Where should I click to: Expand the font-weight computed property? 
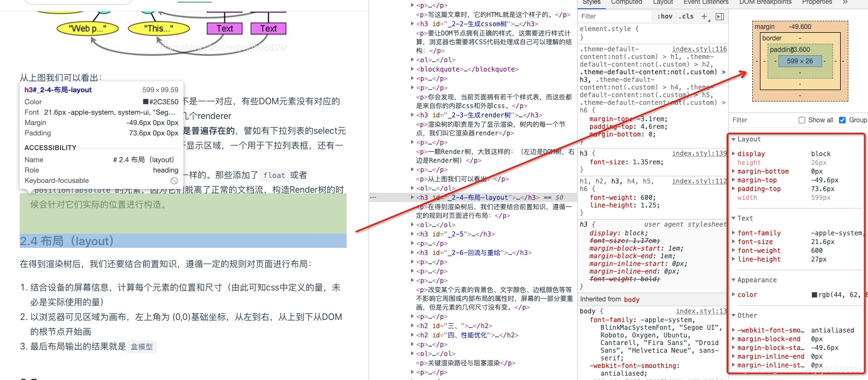(x=733, y=251)
